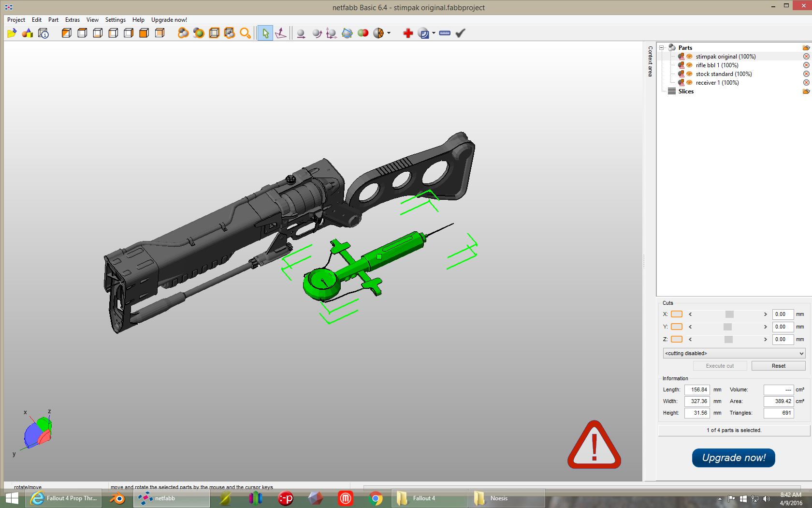This screenshot has height=508, width=812.
Task: Open the Help menu
Action: pos(138,20)
